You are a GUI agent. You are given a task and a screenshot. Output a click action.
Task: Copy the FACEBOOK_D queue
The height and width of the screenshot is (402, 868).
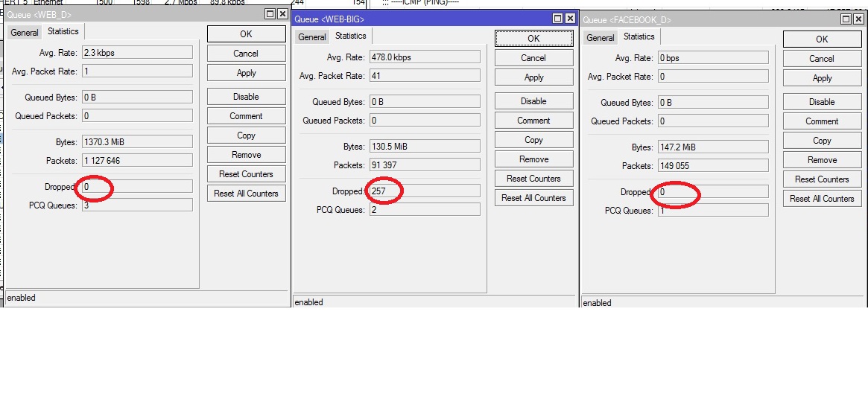click(822, 141)
